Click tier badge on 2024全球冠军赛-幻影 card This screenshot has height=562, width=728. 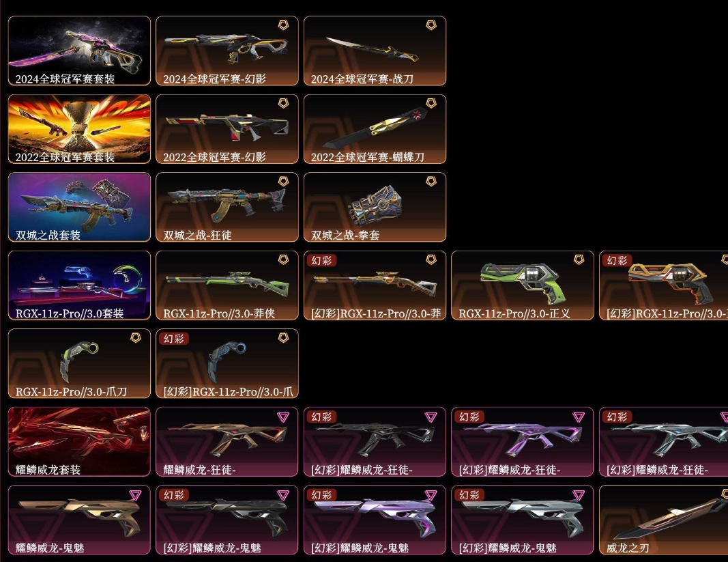(283, 25)
